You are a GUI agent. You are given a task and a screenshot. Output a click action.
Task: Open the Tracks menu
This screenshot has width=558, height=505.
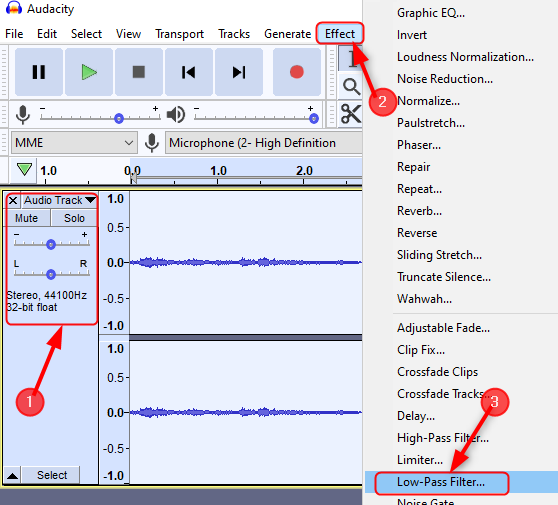tap(234, 34)
